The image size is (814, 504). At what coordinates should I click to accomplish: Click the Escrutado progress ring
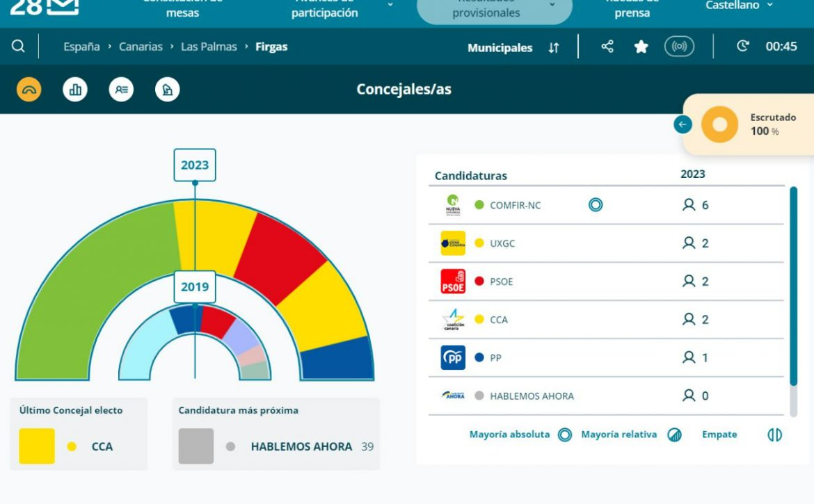coord(719,124)
